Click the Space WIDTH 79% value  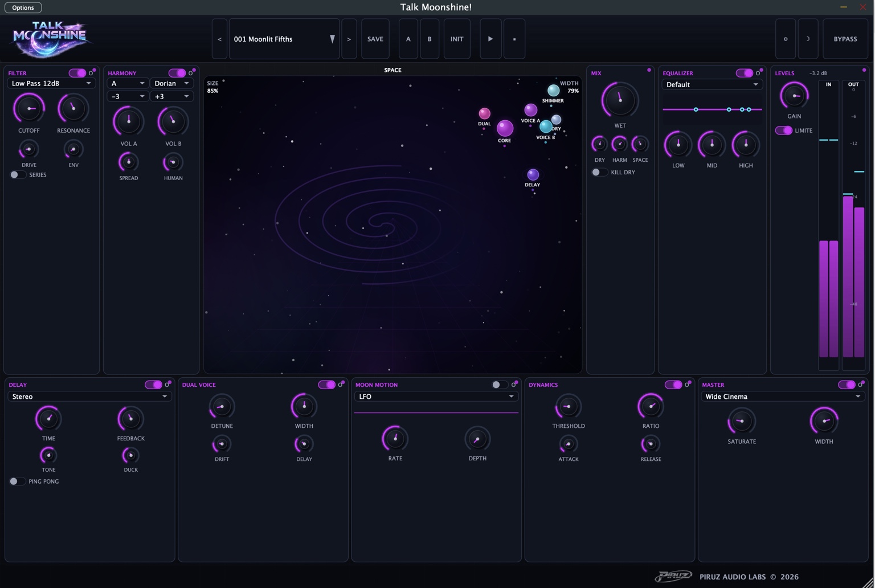[x=573, y=91]
